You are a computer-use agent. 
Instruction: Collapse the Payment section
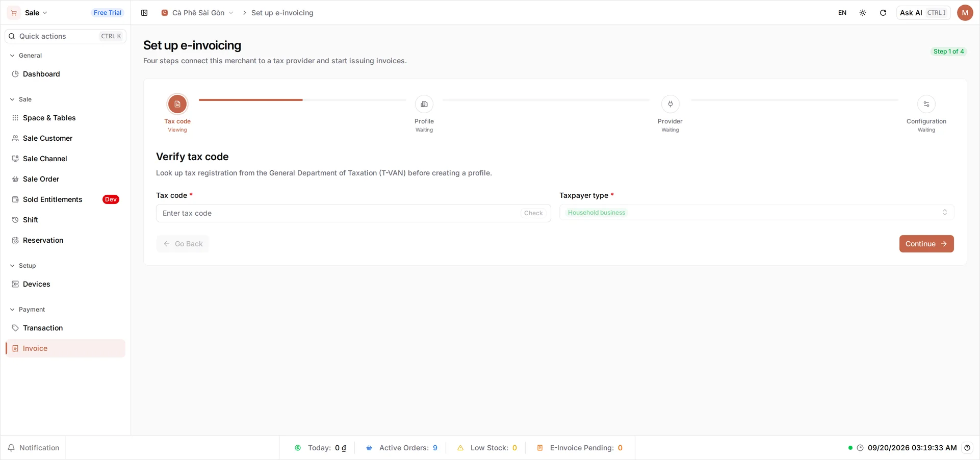pyautogui.click(x=27, y=310)
